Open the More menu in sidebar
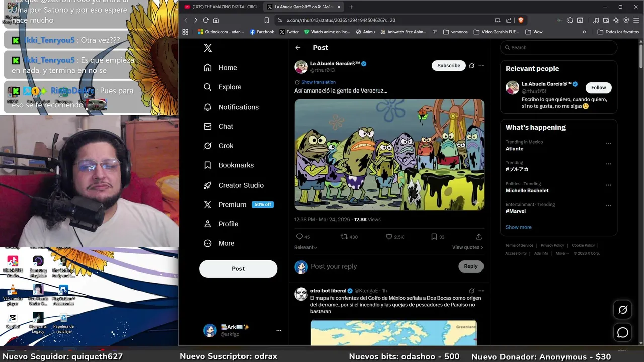 pos(219,243)
